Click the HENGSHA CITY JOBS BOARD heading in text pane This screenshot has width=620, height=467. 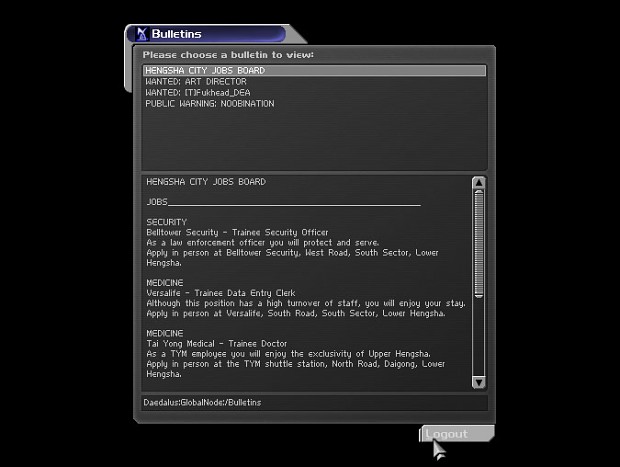[x=205, y=182]
